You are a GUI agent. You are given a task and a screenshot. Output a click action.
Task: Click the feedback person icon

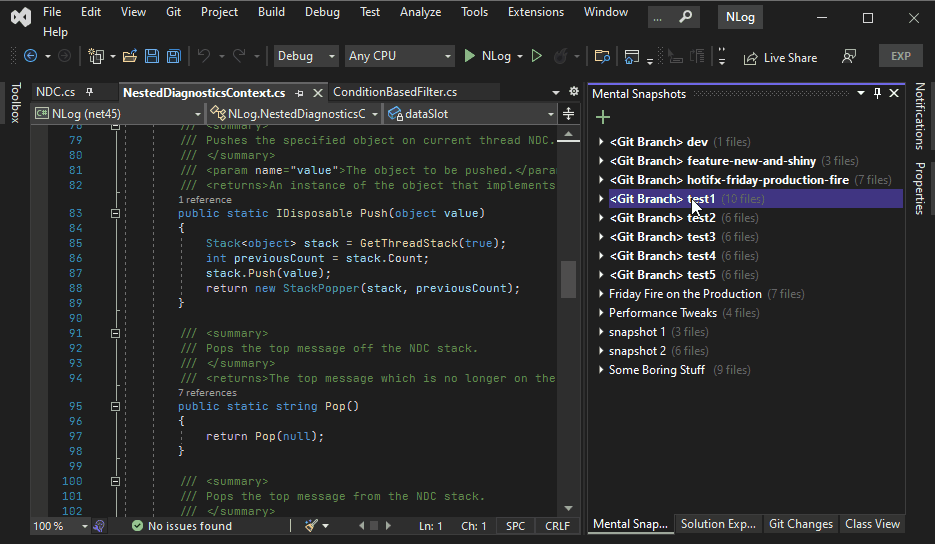pyautogui.click(x=849, y=57)
